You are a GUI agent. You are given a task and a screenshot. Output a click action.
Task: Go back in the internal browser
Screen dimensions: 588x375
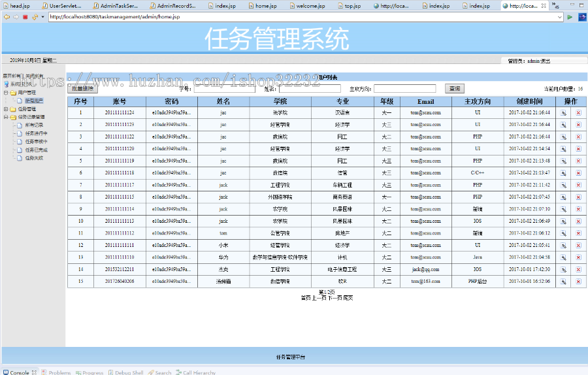tap(7, 17)
